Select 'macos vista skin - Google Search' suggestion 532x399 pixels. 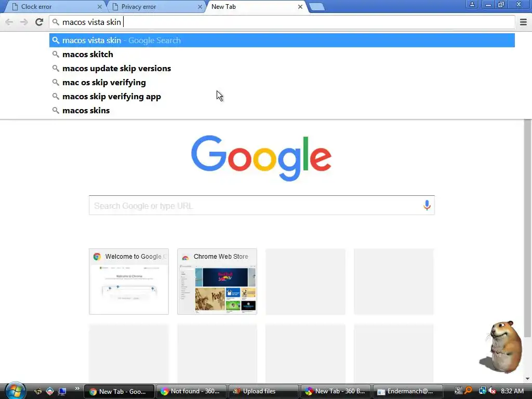click(282, 41)
